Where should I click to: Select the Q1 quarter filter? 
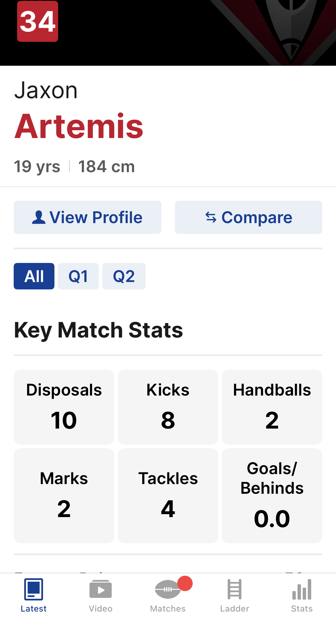click(x=78, y=276)
